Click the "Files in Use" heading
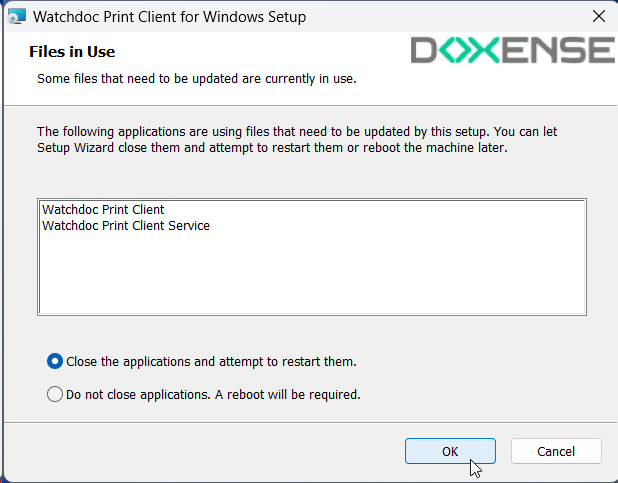 point(72,51)
